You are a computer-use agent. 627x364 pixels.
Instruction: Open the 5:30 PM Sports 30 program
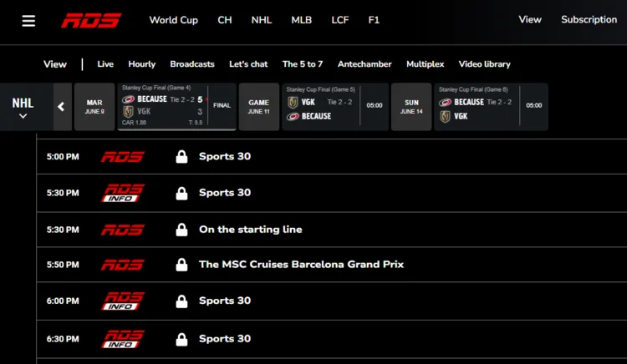(x=225, y=192)
